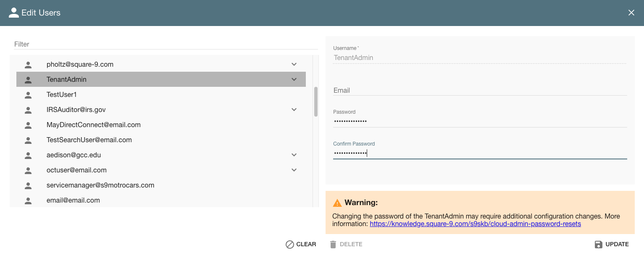Expand IRSAuditor@irs.gov details chevron
Viewport: 644px width, 263px height.
294,110
